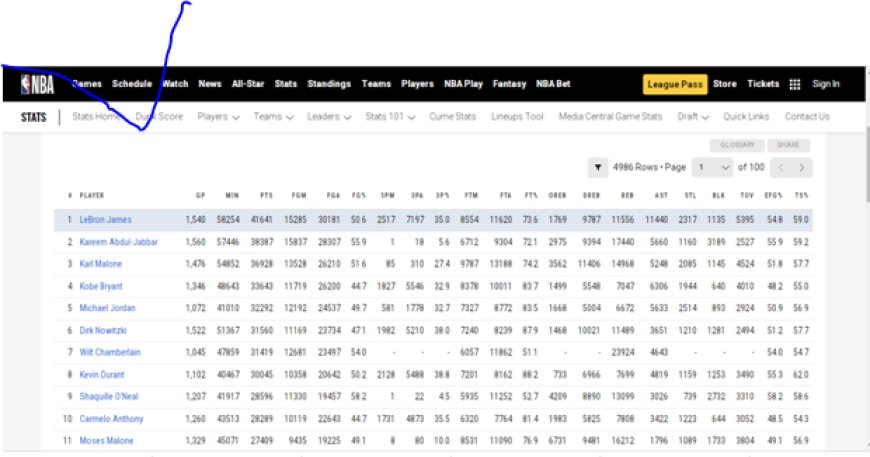Open Kevin Durant player link

tap(103, 374)
